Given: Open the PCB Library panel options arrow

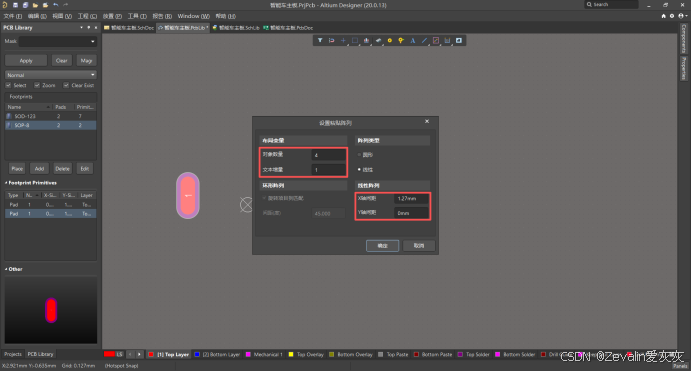Looking at the screenshot, I should point(81,27).
